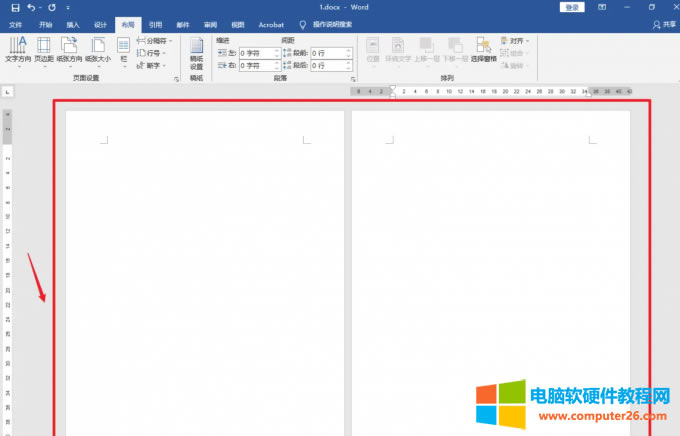Decrease the right indent stepper down
Screen dimensions: 680x436
click(x=277, y=68)
